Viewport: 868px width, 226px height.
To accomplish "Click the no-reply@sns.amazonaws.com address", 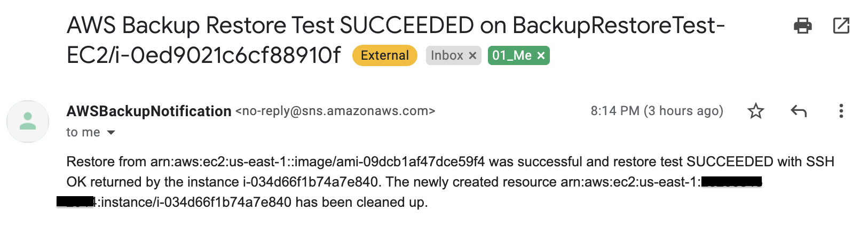I will [335, 111].
